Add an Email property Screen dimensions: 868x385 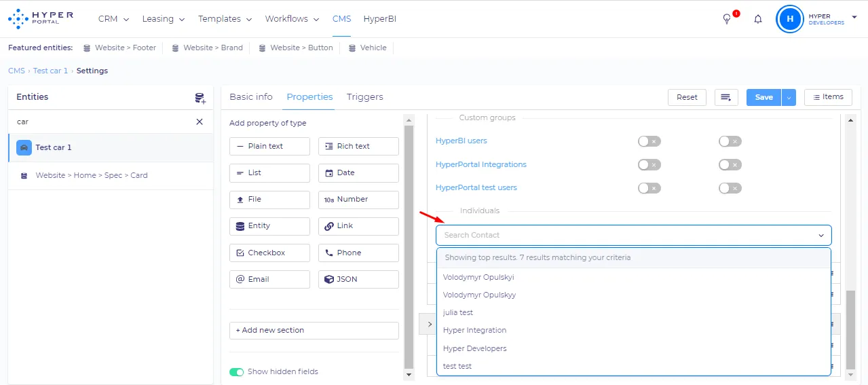[269, 279]
